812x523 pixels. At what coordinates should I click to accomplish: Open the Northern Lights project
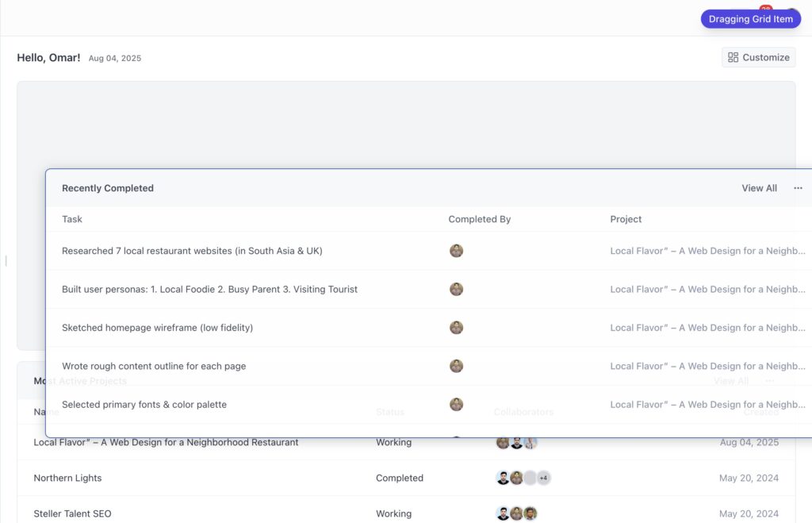coord(67,478)
